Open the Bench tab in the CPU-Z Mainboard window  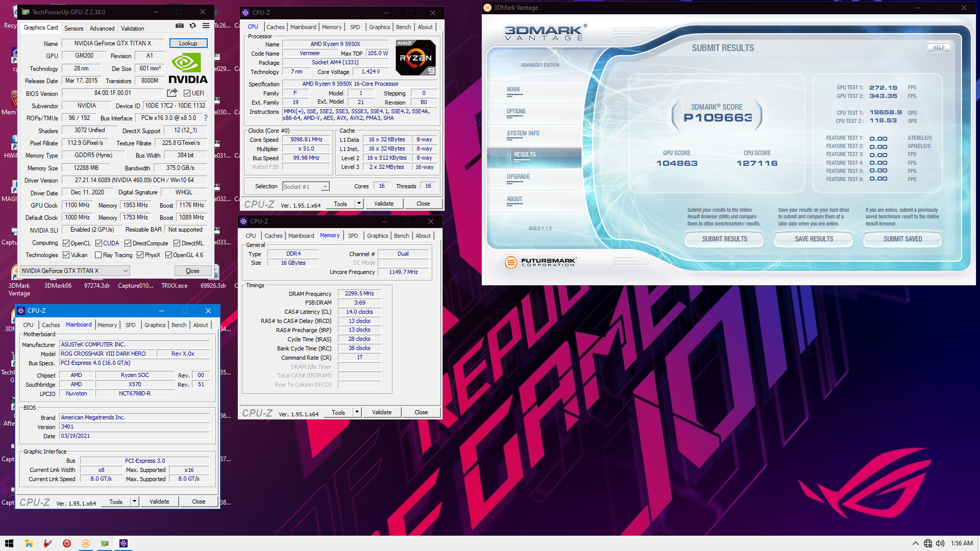coord(179,325)
